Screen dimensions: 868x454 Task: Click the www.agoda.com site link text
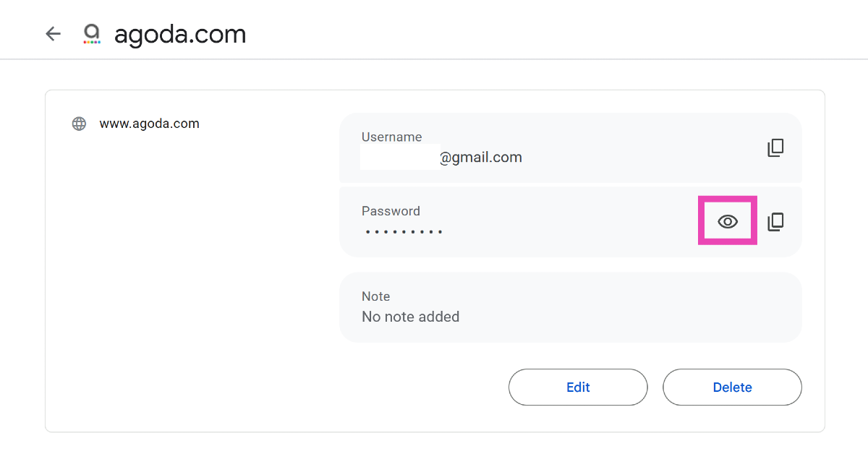[149, 124]
